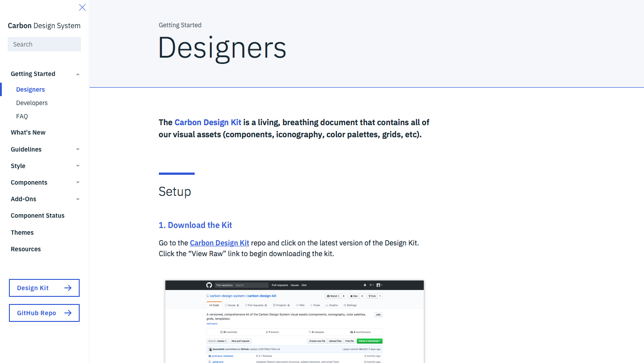Viewport: 644px width, 363px height.
Task: Open the GitHub repository screenshot image
Action: coord(294,321)
